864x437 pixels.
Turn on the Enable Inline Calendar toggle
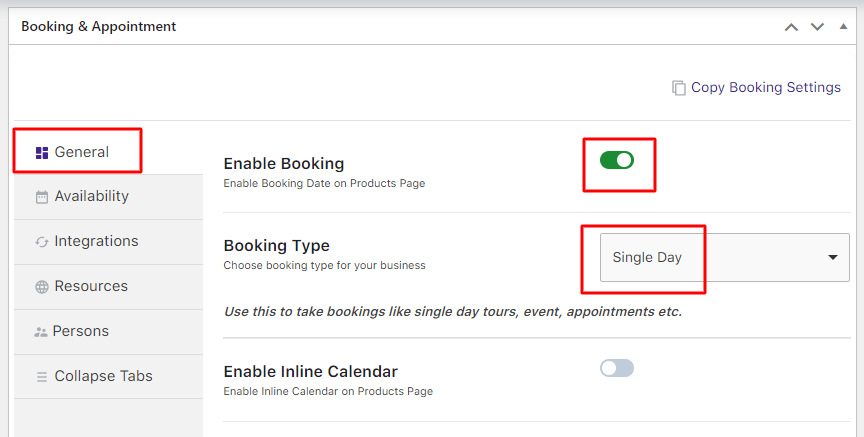[617, 368]
